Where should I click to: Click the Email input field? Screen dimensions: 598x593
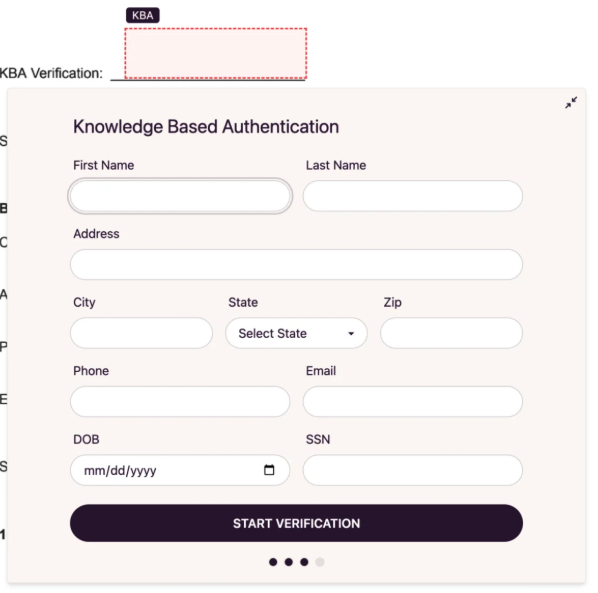click(413, 402)
